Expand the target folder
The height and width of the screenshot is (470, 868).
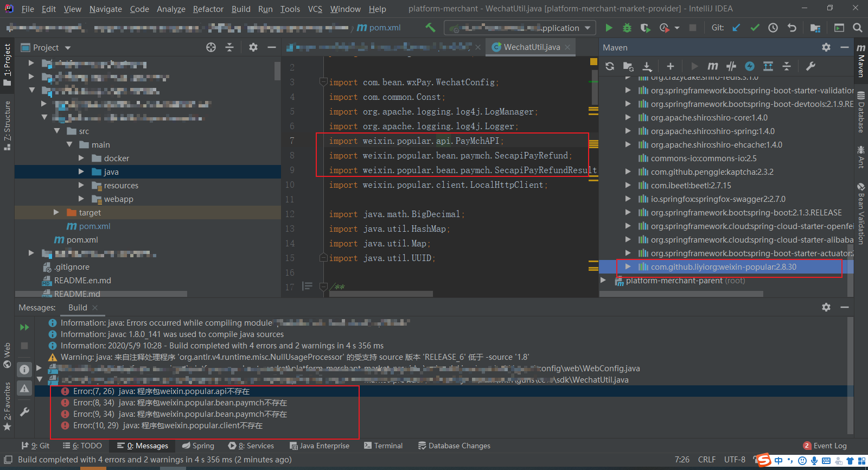pos(56,212)
